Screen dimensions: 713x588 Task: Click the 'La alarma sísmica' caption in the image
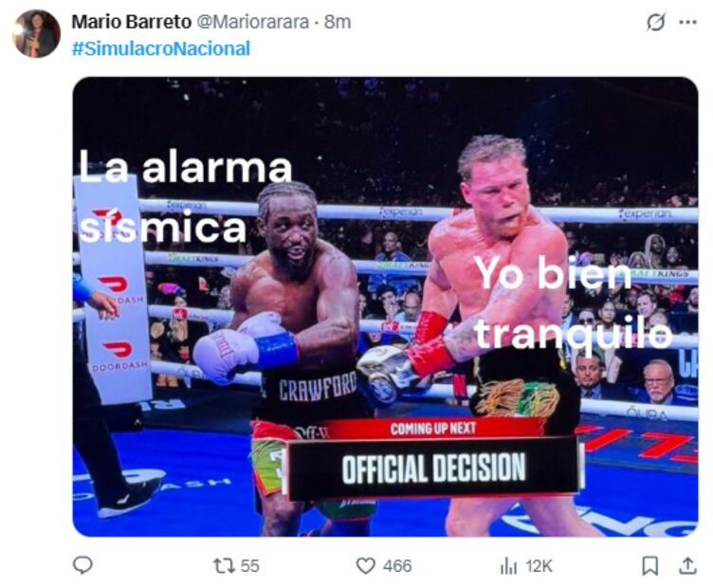[x=185, y=197]
